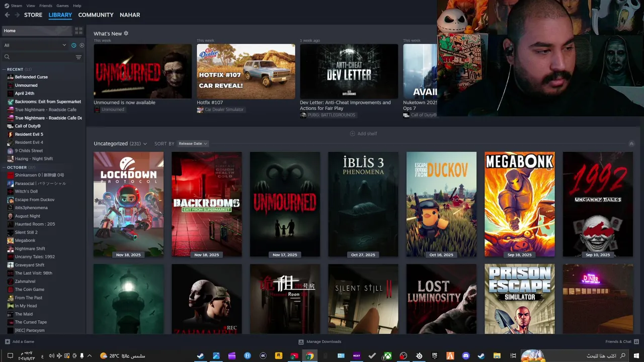Open Friends & Chat
Viewport: 644px width, 362px height.
coord(622,342)
